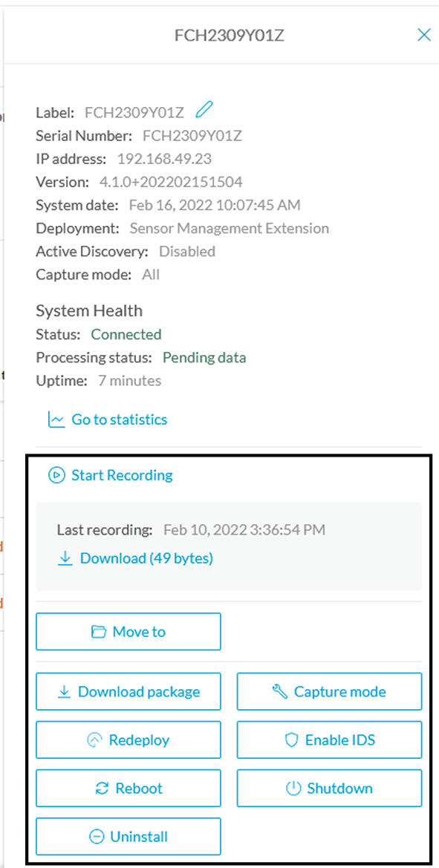
Task: Click the download arrow beside Download (49 bytes)
Action: click(x=65, y=558)
